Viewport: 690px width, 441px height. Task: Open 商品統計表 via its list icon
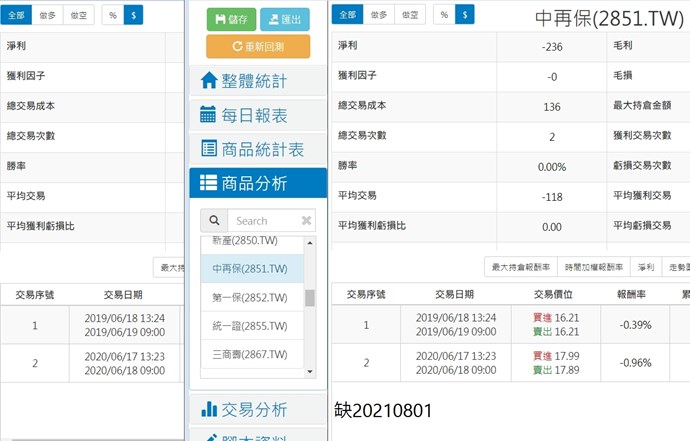click(209, 149)
